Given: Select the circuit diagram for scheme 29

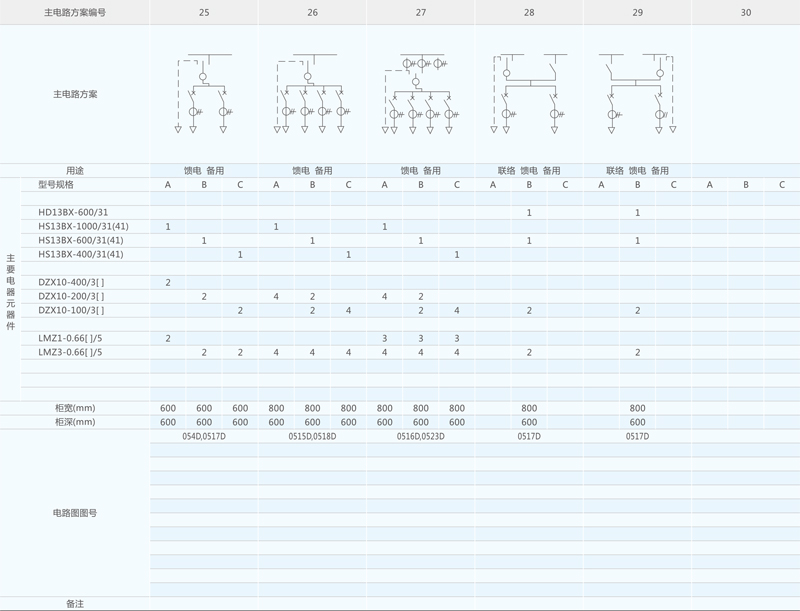Looking at the screenshot, I should [637, 94].
